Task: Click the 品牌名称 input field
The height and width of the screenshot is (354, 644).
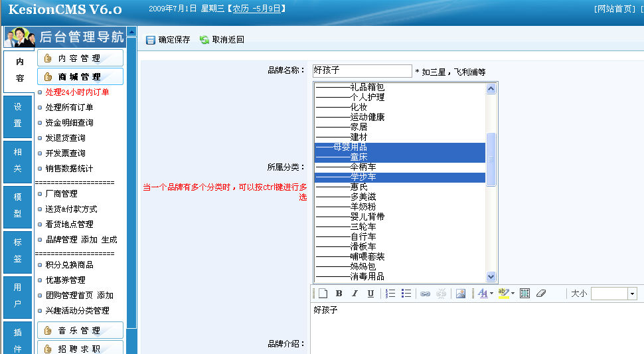Action: 362,70
